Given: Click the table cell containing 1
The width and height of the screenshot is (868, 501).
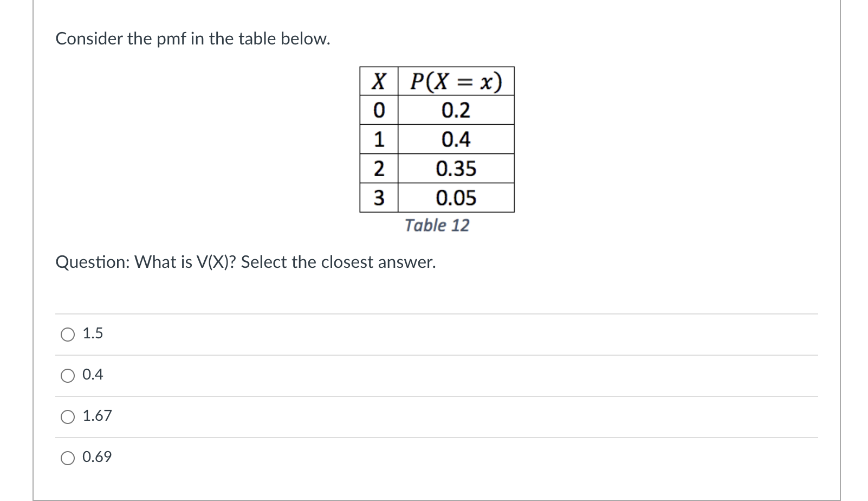Looking at the screenshot, I should [378, 140].
